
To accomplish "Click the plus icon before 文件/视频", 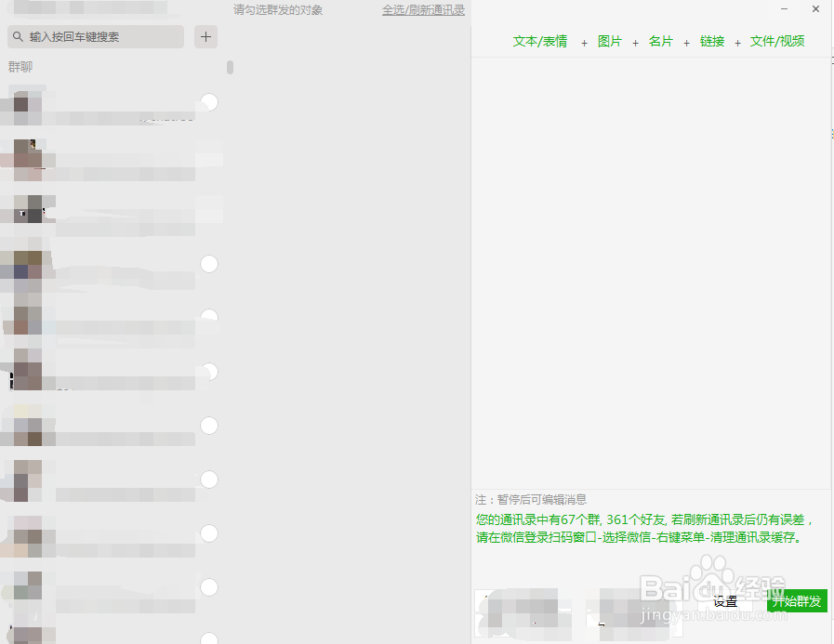I will coord(737,42).
